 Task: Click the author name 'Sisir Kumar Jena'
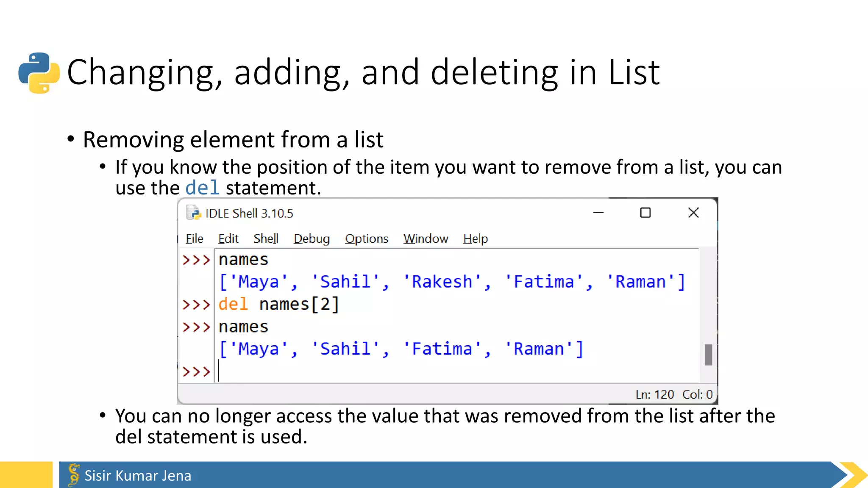138,475
